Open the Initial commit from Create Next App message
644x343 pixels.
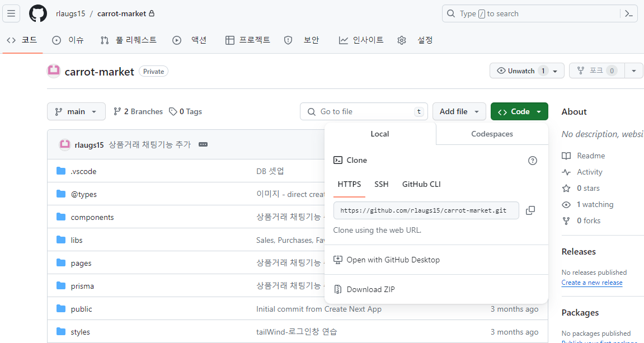pyautogui.click(x=319, y=309)
